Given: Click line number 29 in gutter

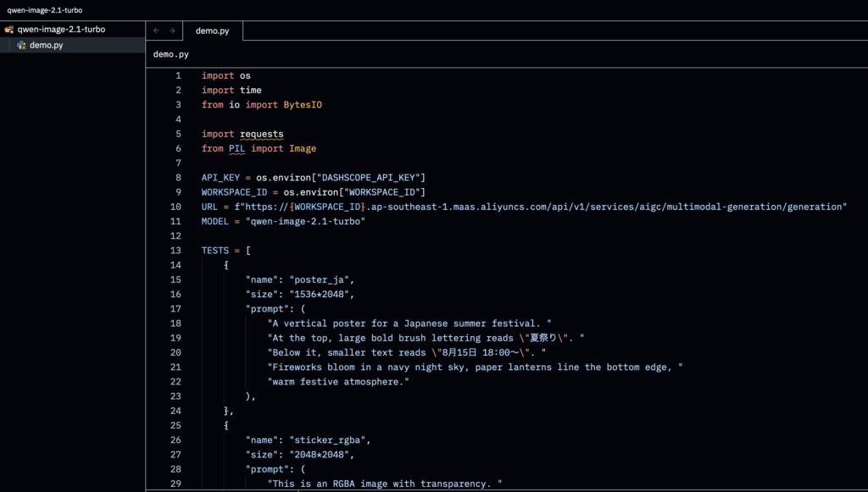Looking at the screenshot, I should point(175,484).
